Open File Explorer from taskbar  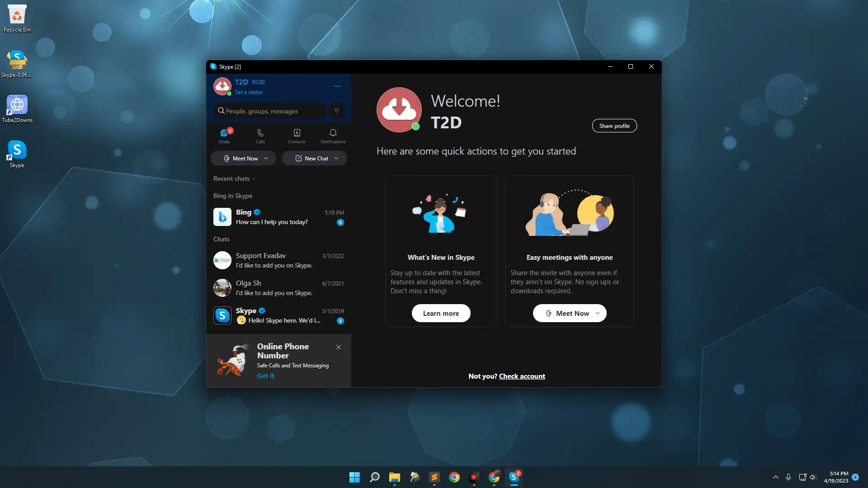point(395,477)
